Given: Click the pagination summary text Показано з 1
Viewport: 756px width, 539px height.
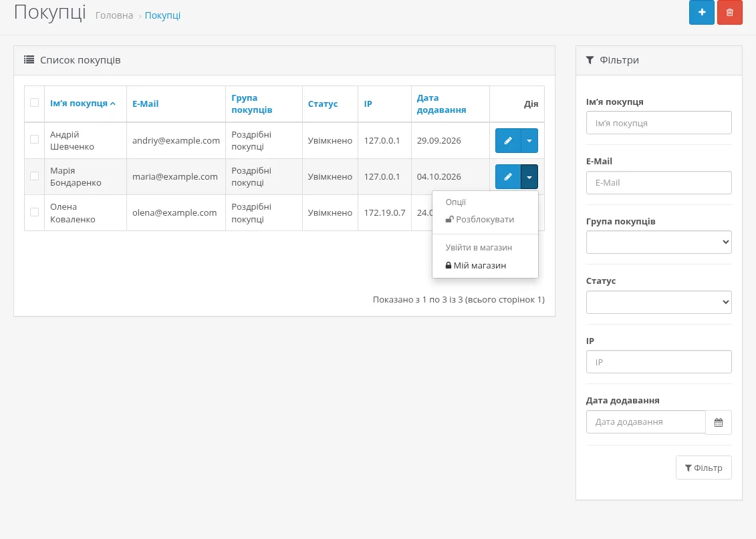Looking at the screenshot, I should [x=459, y=300].
